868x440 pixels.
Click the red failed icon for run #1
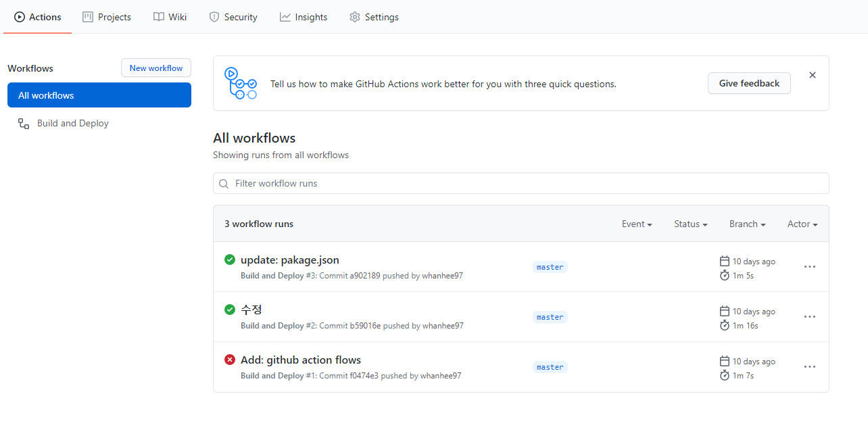pos(230,360)
